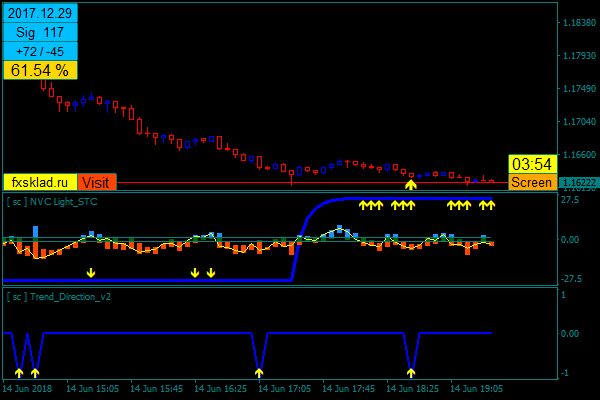Click the 1.17930 price axis label
This screenshot has width=600, height=400.
tap(579, 56)
